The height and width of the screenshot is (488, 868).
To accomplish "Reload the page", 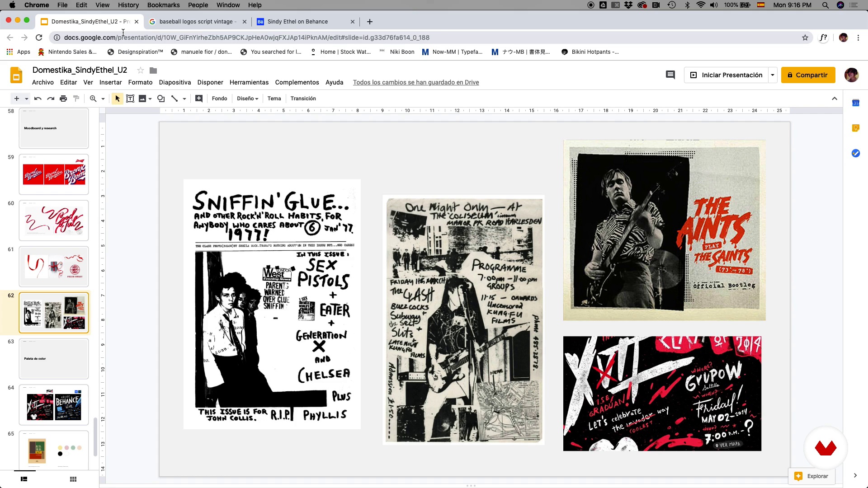I will pos(39,38).
